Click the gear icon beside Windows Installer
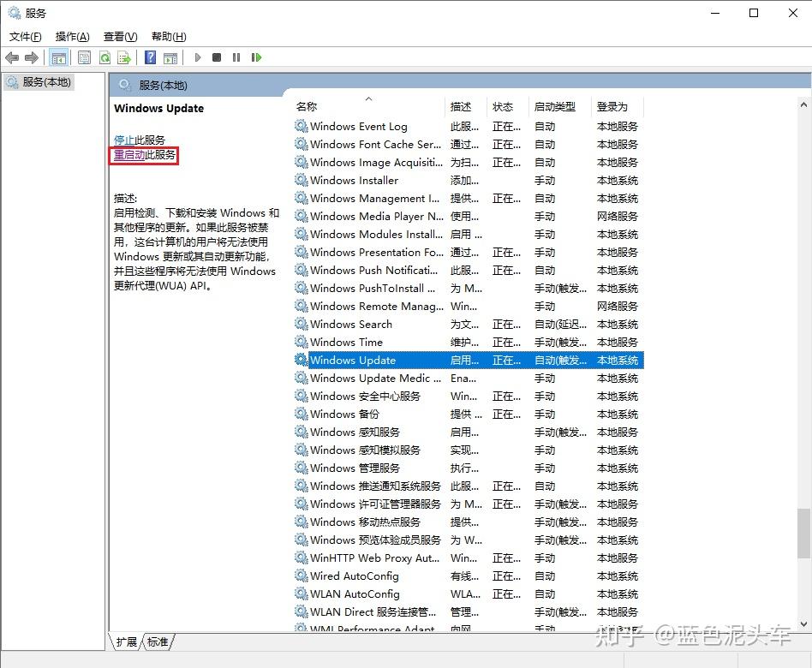Viewport: 812px width, 668px height. [302, 180]
